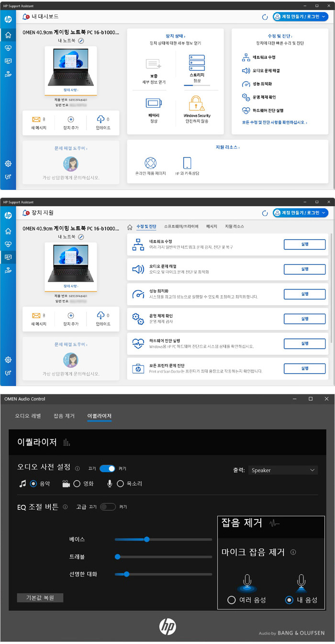Click scrollbar in 장치 지원 window list
The height and width of the screenshot is (644, 335).
[x=331, y=287]
